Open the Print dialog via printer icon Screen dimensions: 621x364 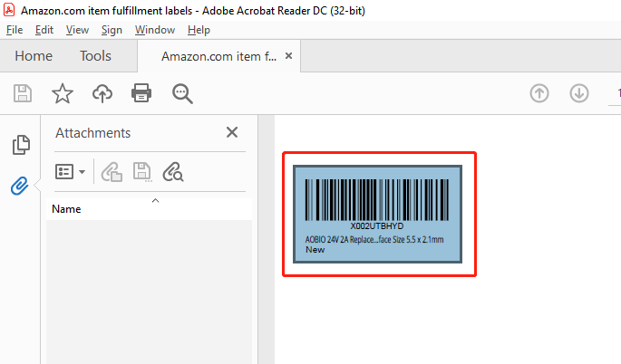point(141,93)
